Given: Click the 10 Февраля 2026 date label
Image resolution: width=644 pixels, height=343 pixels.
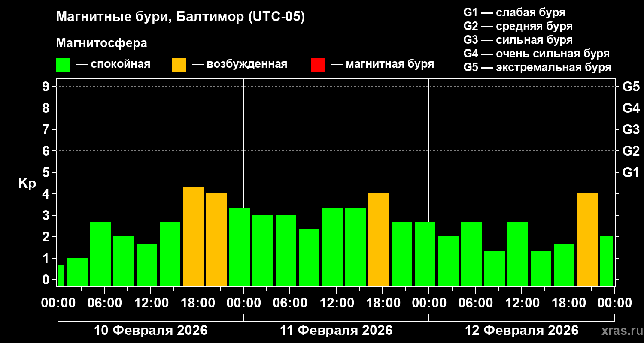Looking at the screenshot, I should (x=151, y=331).
